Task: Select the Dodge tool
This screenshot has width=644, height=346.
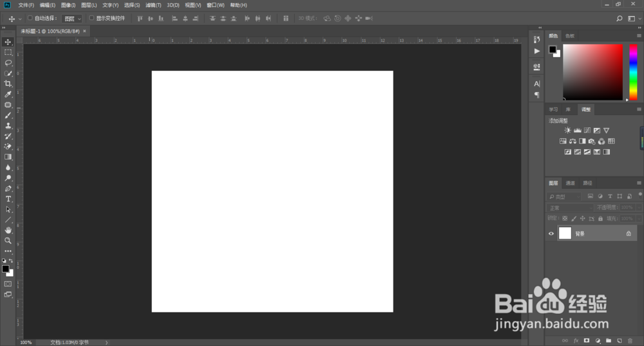Action: [x=8, y=178]
